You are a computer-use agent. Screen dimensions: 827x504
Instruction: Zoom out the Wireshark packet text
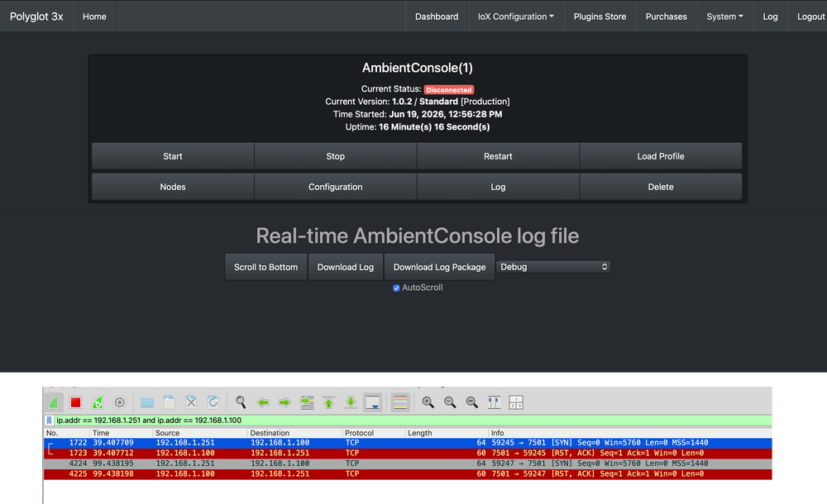450,402
